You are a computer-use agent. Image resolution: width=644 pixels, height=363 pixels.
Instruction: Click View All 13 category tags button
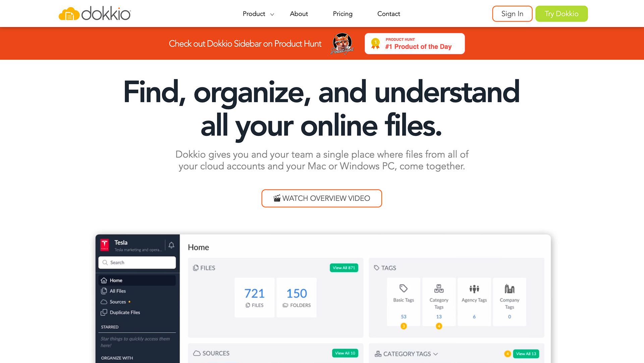(x=526, y=354)
